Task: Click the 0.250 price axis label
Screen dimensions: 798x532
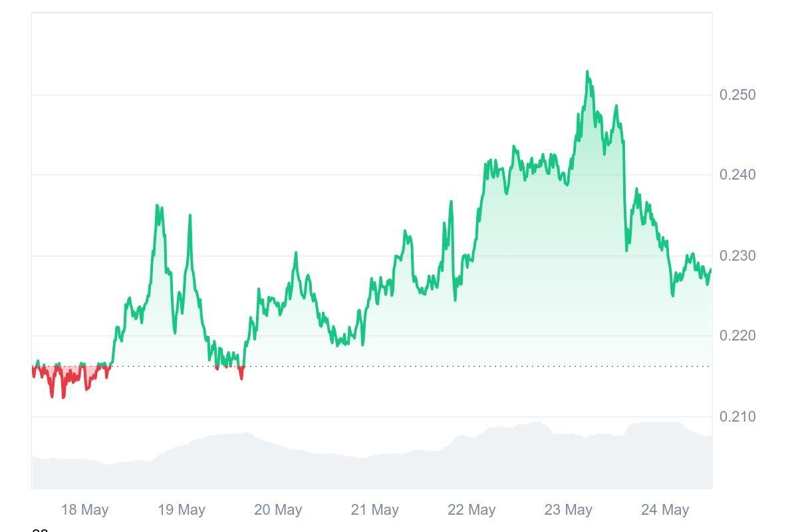Action: point(737,95)
